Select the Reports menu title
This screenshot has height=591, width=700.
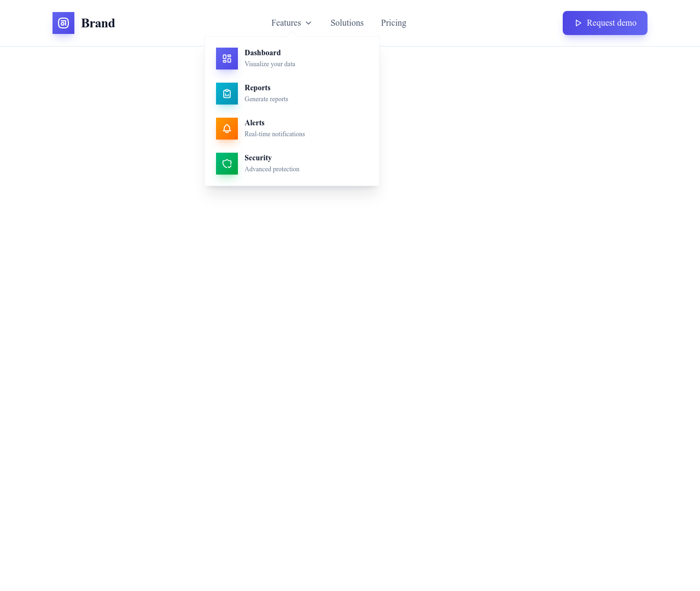click(x=258, y=88)
